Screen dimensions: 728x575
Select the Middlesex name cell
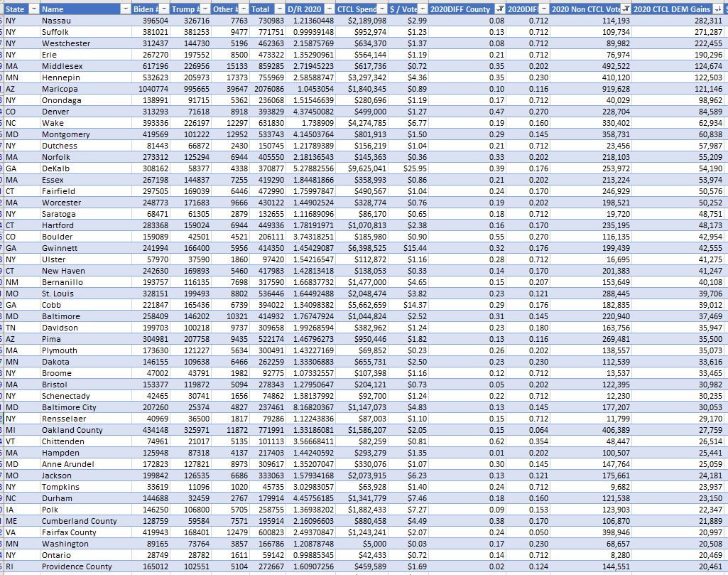coord(85,66)
